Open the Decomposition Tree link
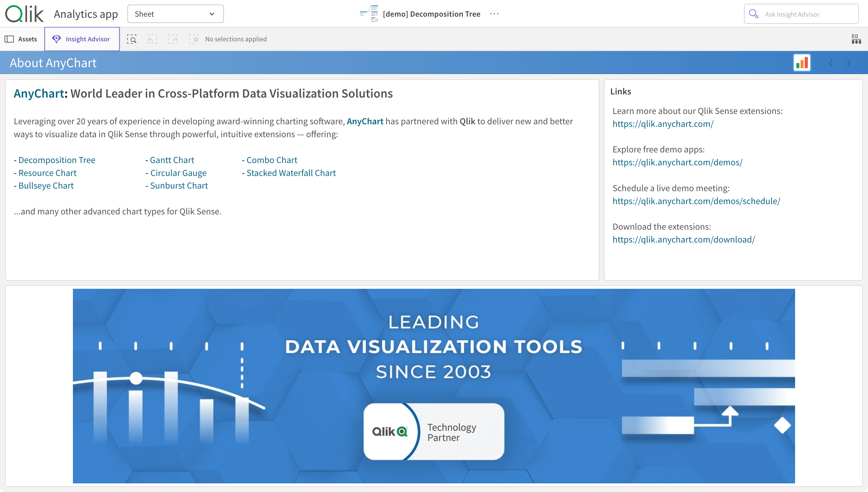This screenshot has height=492, width=868. point(57,160)
